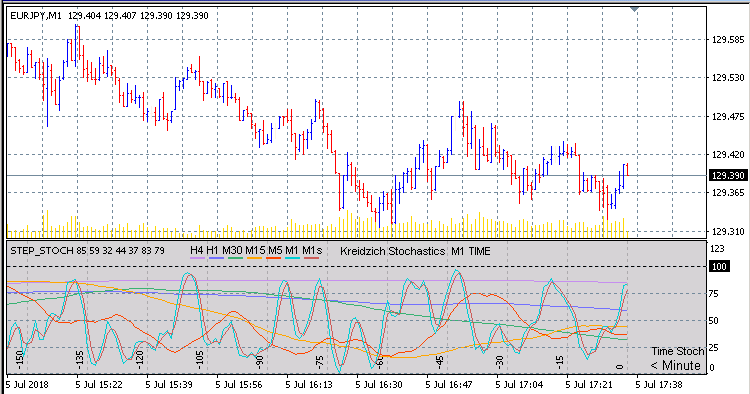The width and height of the screenshot is (750, 394).
Task: Click the 5 Jul 15:39 time label
Action: click(x=169, y=384)
